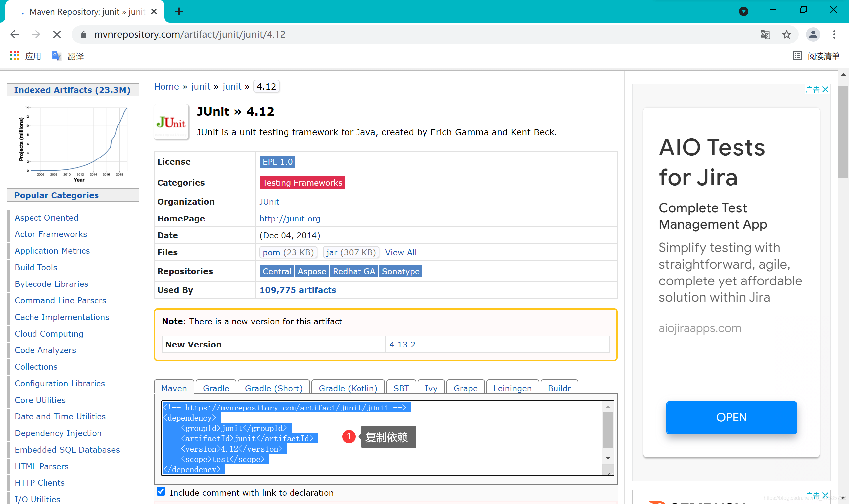
Task: Select the Gradle tab
Action: pos(216,388)
